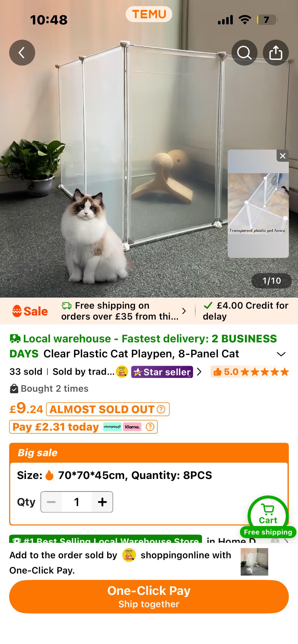Viewport: 298px width, 644px height.
Task: Close the floating video preview
Action: point(282,156)
